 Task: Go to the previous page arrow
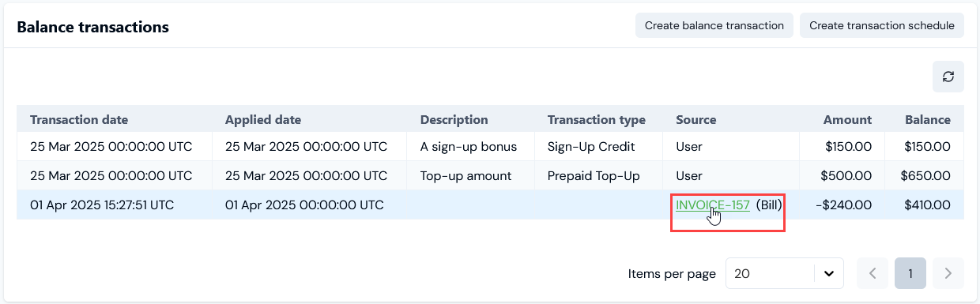pyautogui.click(x=873, y=273)
